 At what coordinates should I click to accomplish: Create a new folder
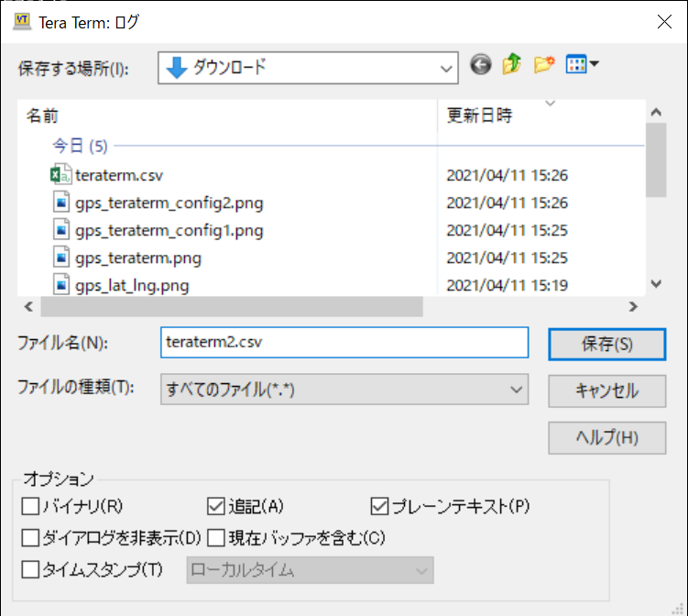pos(544,65)
